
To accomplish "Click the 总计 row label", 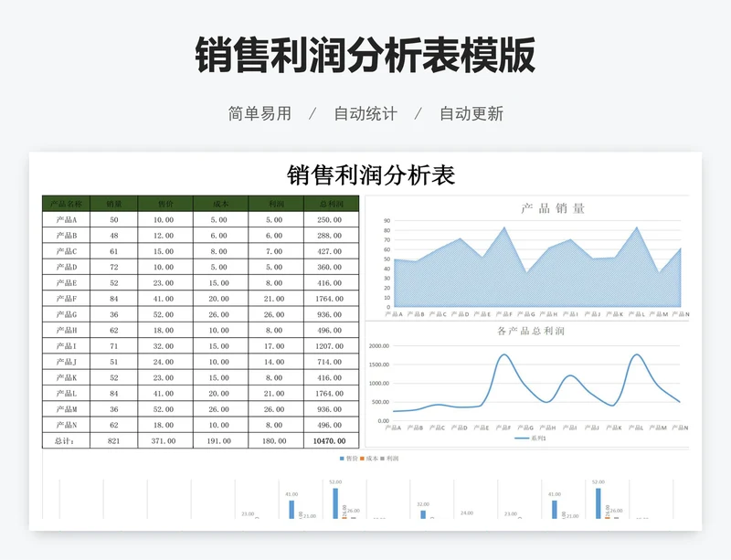I will [66, 440].
